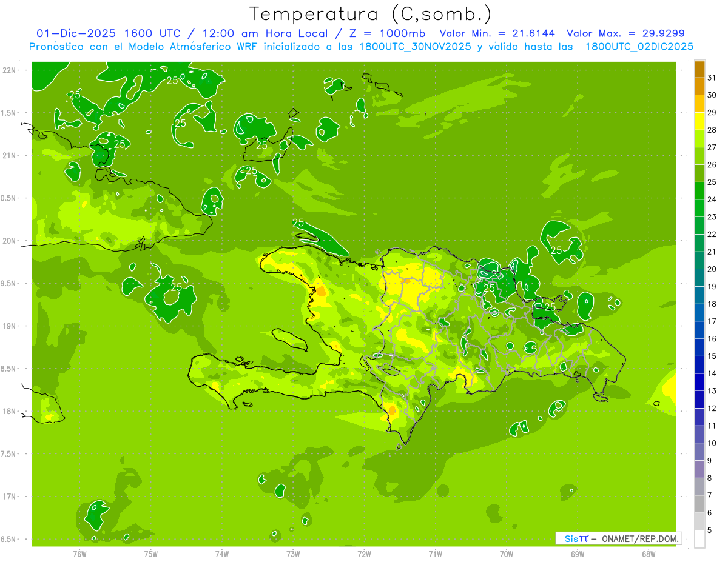This screenshot has width=728, height=562.
Task: Click the "0.5N" latitude label
Action: [9, 198]
